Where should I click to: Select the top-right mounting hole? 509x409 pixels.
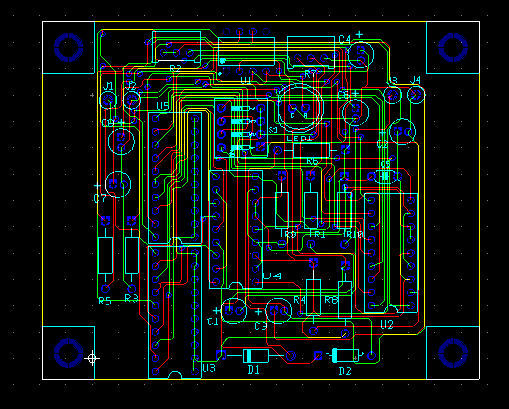pos(453,47)
